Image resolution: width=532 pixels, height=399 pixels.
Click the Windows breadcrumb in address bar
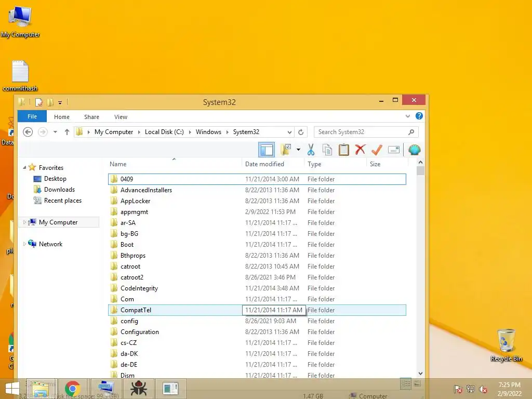tap(208, 132)
